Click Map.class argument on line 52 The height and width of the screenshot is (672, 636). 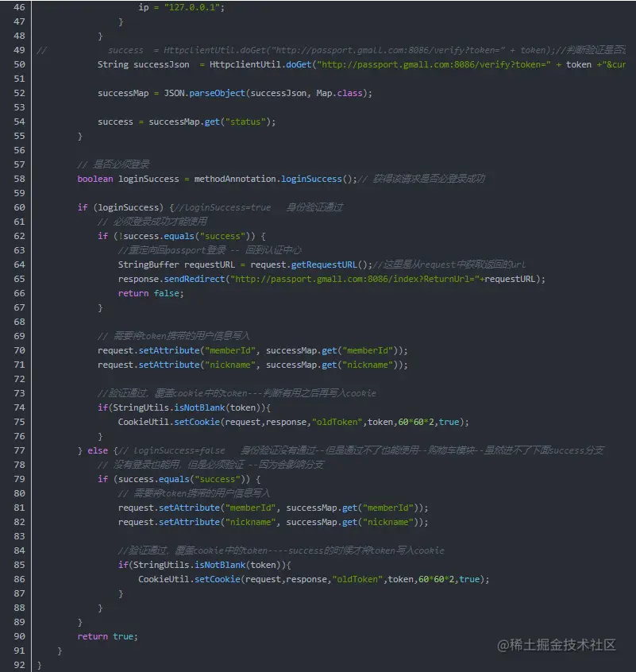pos(339,93)
